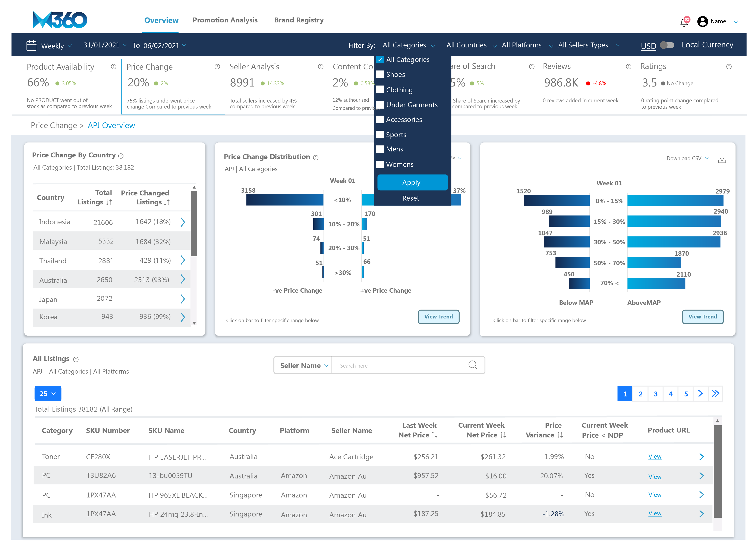Click the info icon on the Price Change card
Viewport: 756px width, 550px height.
pyautogui.click(x=217, y=67)
